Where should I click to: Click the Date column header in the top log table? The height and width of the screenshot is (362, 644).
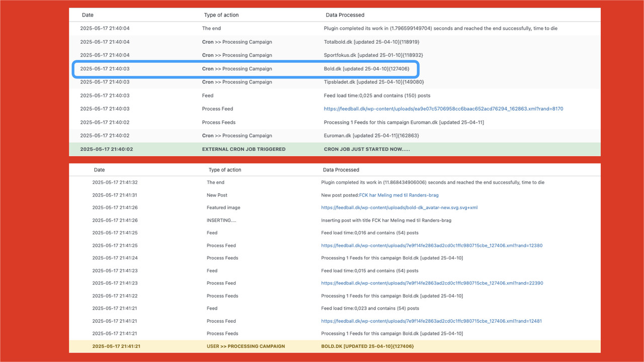tap(88, 15)
